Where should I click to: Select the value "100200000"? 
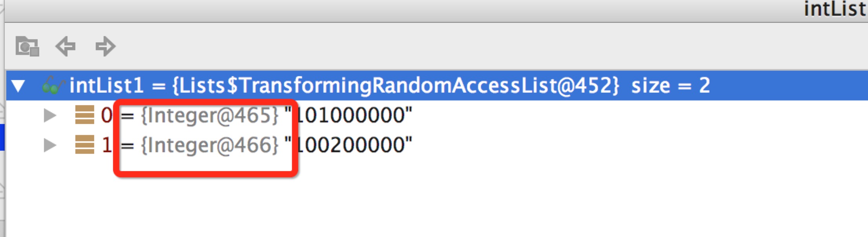[348, 145]
